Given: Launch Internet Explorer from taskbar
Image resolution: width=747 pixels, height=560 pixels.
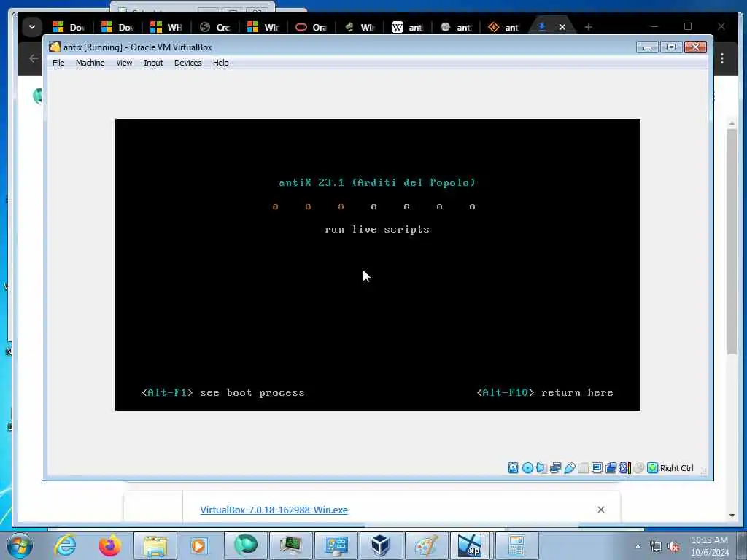Looking at the screenshot, I should (x=65, y=545).
